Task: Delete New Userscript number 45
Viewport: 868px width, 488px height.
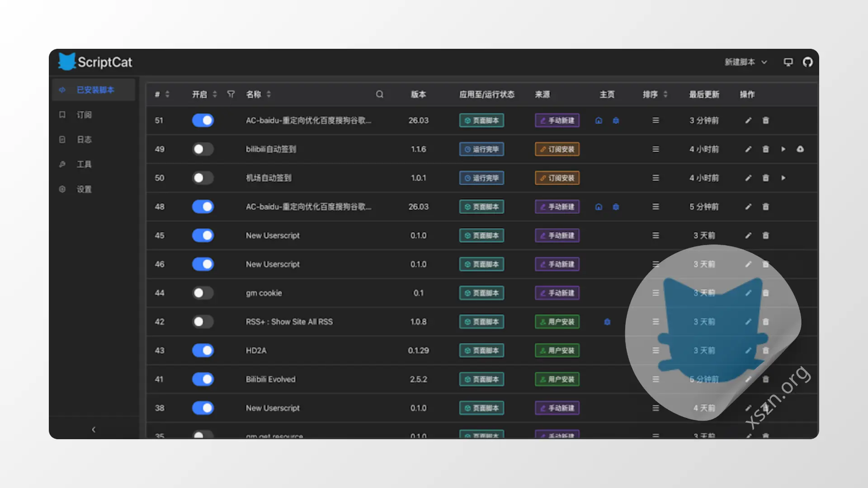Action: (765, 235)
